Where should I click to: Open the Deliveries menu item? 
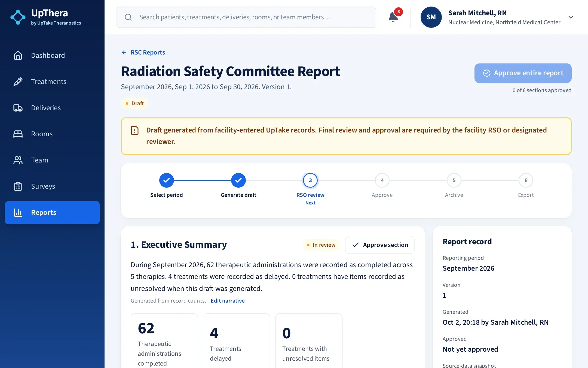tap(52, 108)
